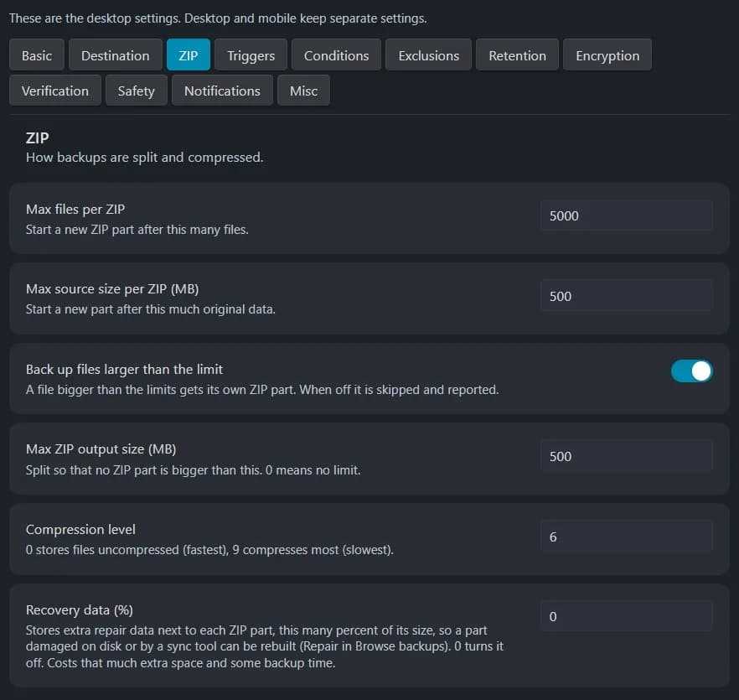
Task: Select the 'Compression level' label
Action: (x=80, y=529)
